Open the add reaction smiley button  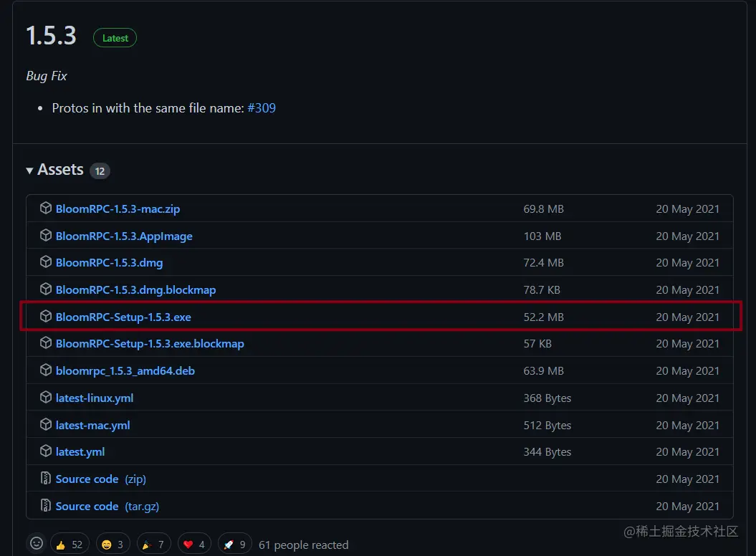(x=37, y=544)
